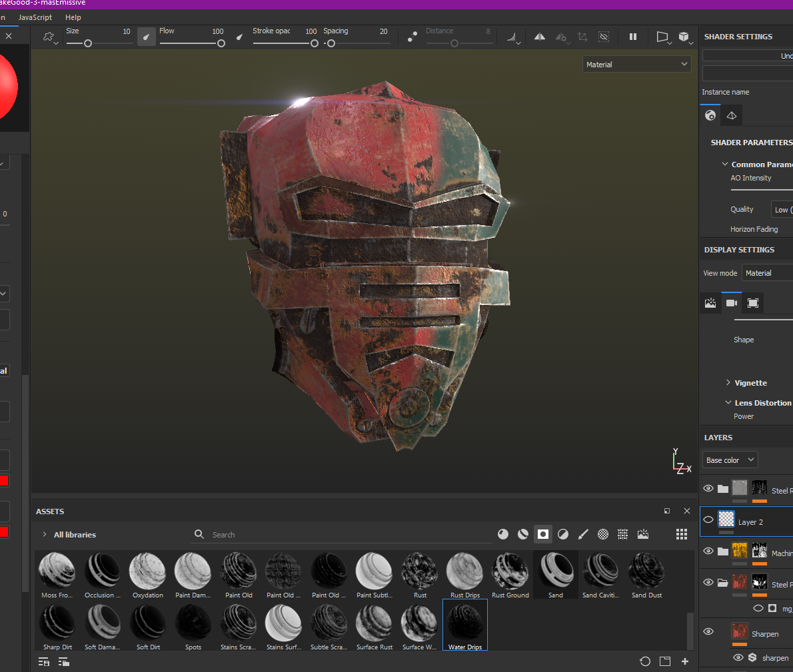Open the JavaScript menu
793x672 pixels.
(x=35, y=17)
